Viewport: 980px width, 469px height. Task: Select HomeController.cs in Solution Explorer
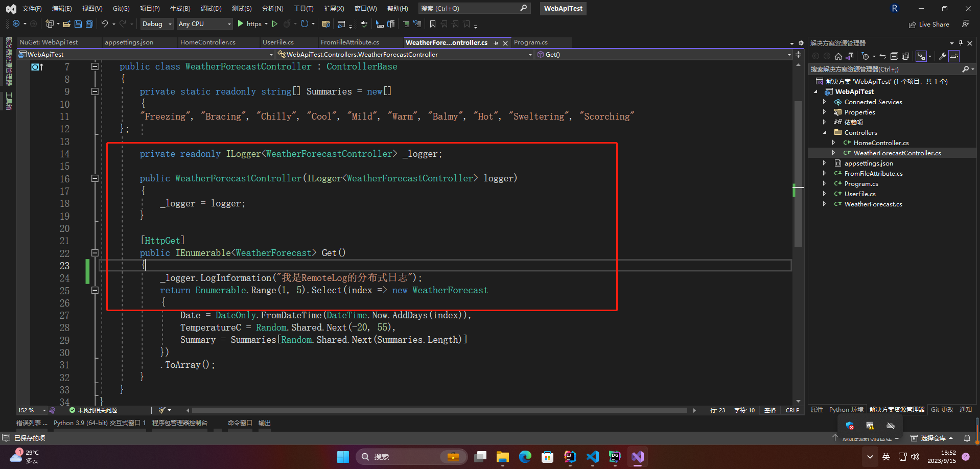click(881, 143)
